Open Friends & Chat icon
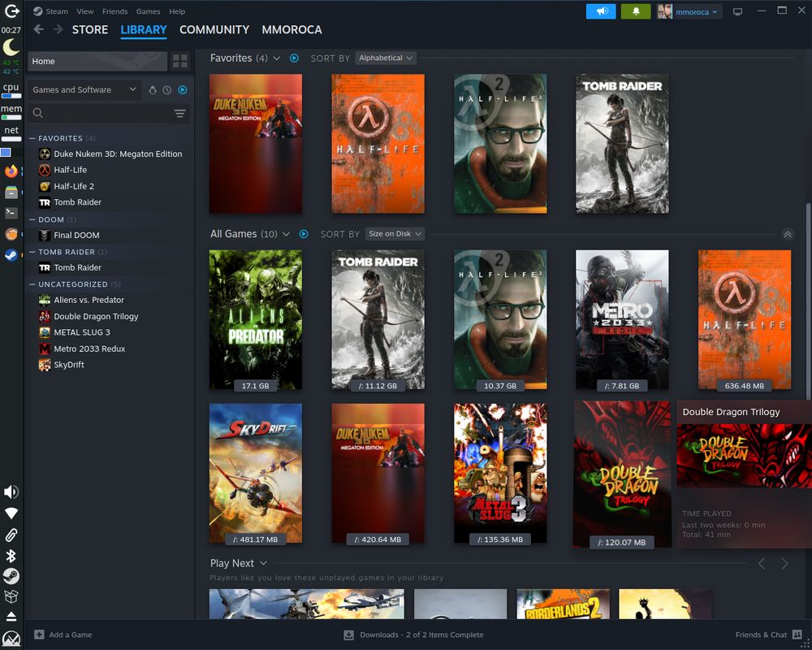The width and height of the screenshot is (812, 650). 797,635
